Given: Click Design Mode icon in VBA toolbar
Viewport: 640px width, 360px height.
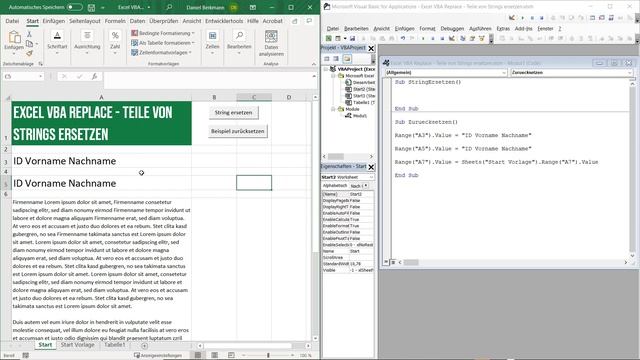Looking at the screenshot, I should click(x=452, y=38).
